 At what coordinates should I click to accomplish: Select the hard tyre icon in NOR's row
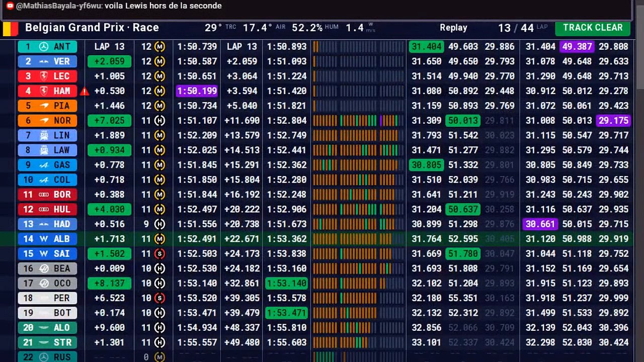coord(159,121)
